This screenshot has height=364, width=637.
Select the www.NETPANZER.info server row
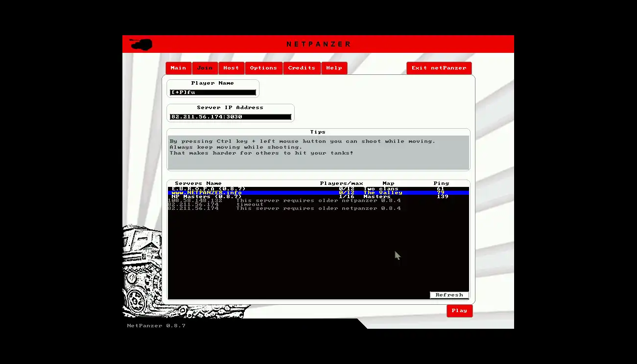(318, 193)
